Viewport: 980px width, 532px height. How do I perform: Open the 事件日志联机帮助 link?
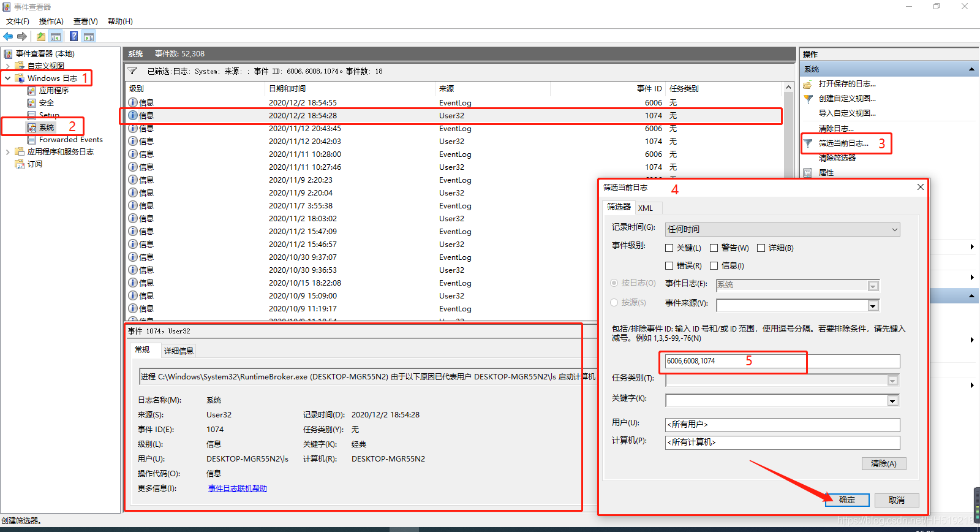click(x=238, y=488)
